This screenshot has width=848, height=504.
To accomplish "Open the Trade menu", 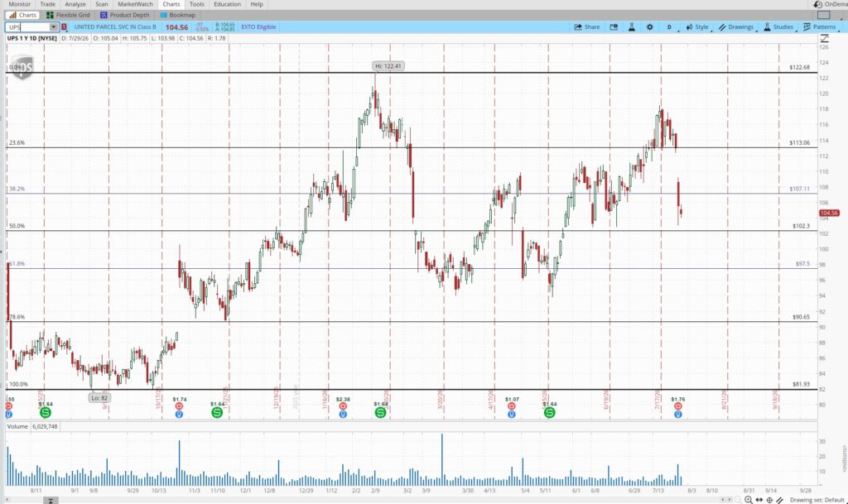I will click(x=47, y=4).
